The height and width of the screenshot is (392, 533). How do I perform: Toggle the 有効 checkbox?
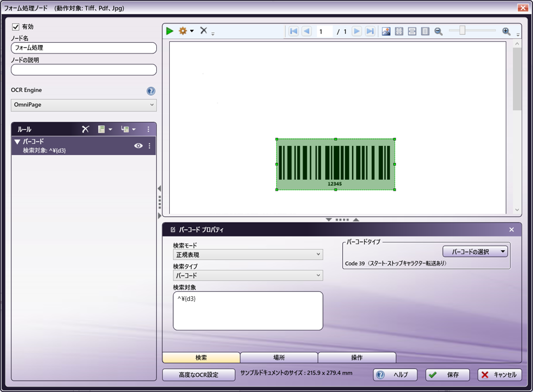pos(16,27)
